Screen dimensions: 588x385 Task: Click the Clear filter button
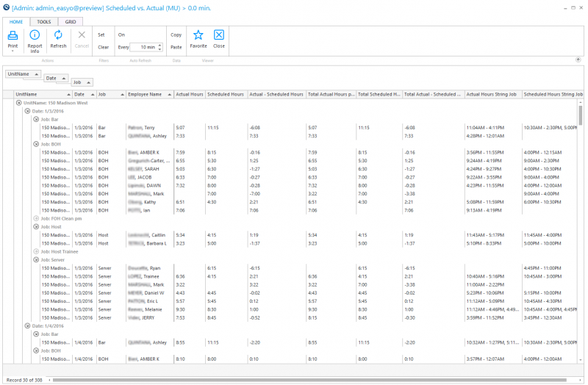(x=103, y=47)
